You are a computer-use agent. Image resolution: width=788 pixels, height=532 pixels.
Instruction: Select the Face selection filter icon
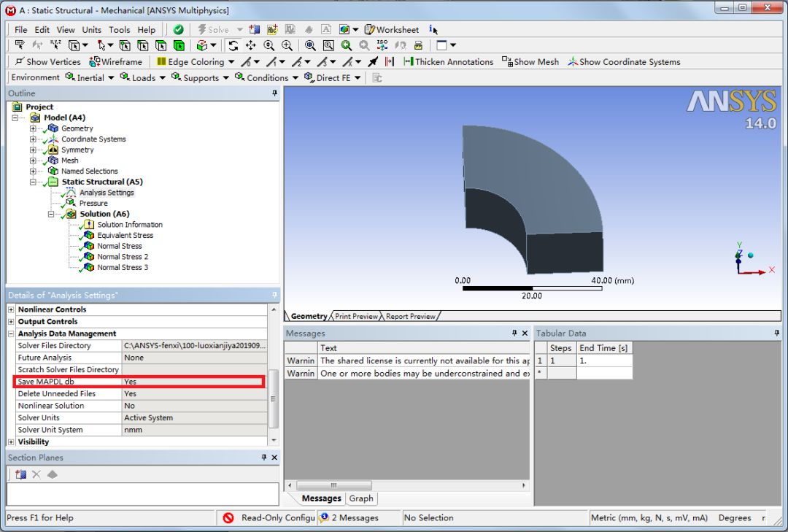(x=161, y=46)
